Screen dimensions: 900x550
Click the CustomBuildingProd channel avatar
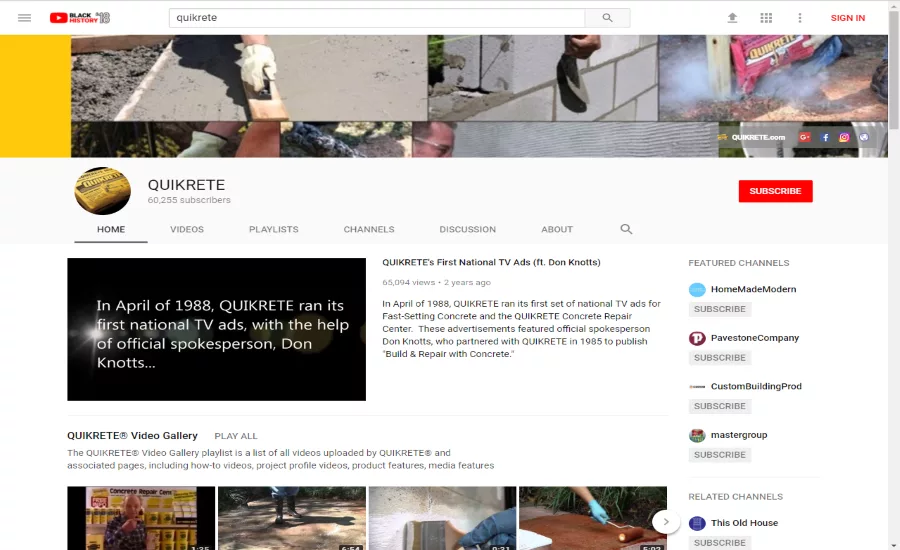coord(697,386)
